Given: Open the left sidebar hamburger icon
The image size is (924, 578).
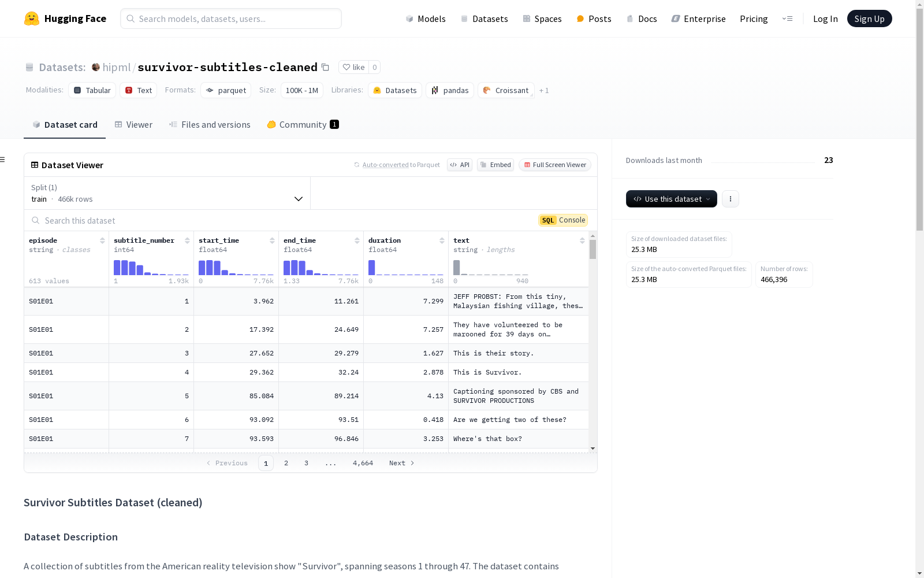Looking at the screenshot, I should [3, 160].
